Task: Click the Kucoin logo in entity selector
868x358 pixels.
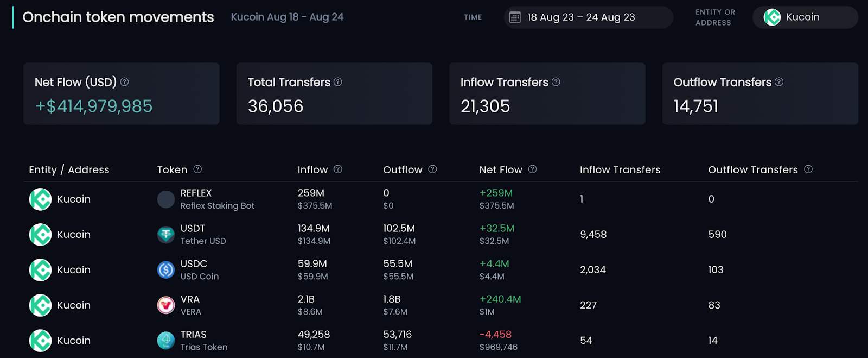Action: (772, 17)
